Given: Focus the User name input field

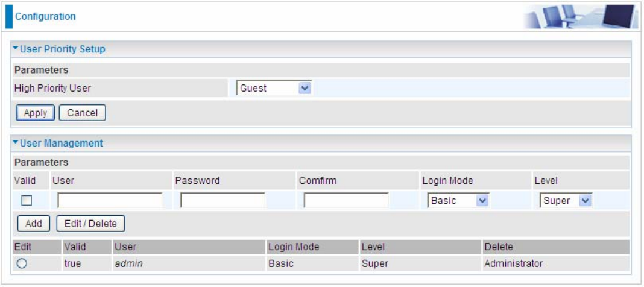Looking at the screenshot, I should (110, 200).
